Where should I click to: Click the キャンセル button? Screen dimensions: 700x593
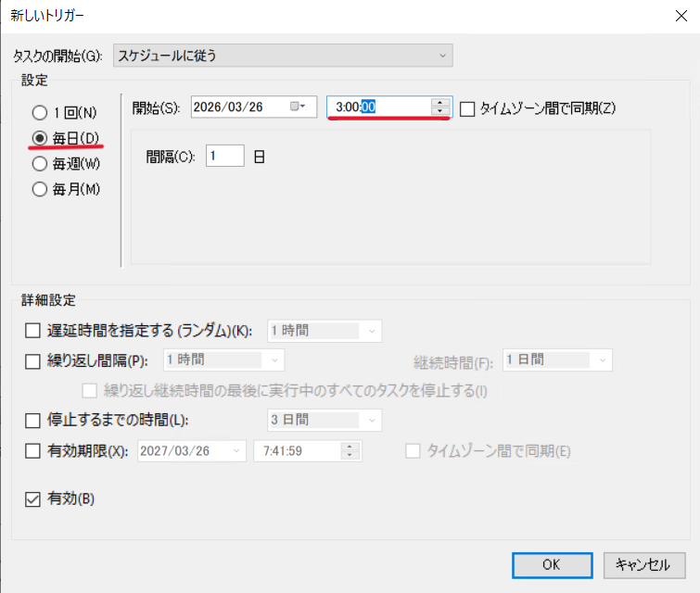tap(643, 564)
